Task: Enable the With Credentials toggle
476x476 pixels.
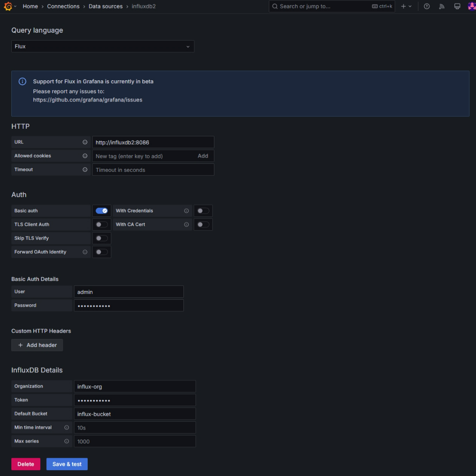Action: pos(203,211)
